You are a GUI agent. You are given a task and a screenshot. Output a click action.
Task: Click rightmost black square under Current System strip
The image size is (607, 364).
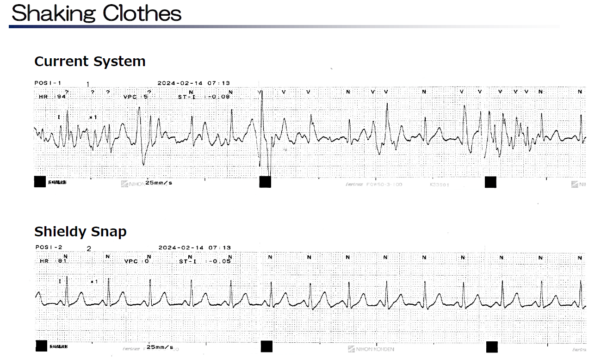click(490, 182)
